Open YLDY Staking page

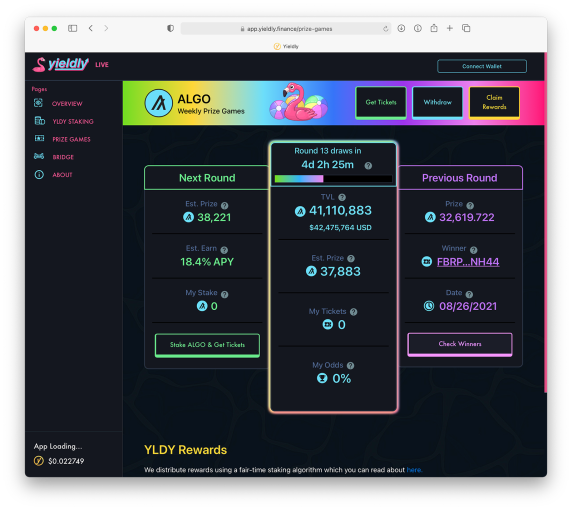tap(73, 121)
